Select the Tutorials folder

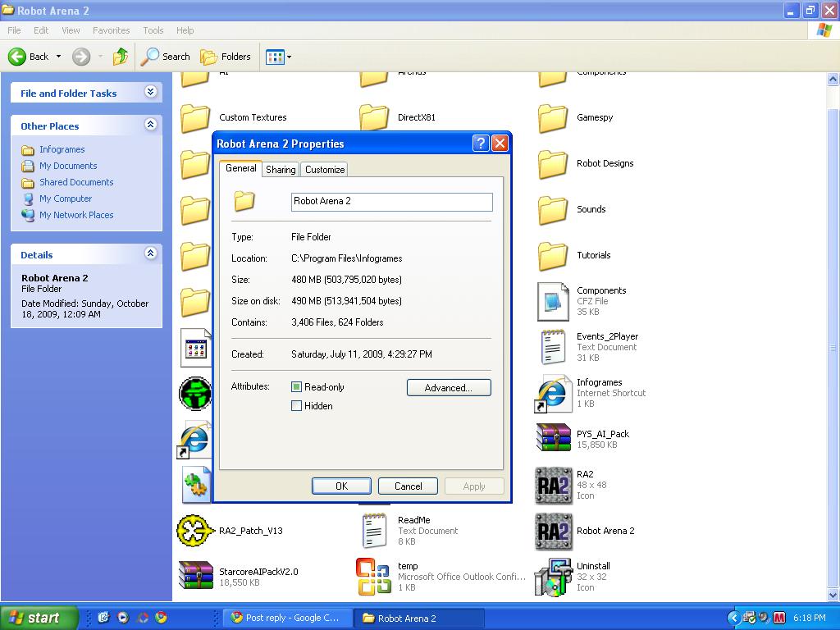[574, 256]
